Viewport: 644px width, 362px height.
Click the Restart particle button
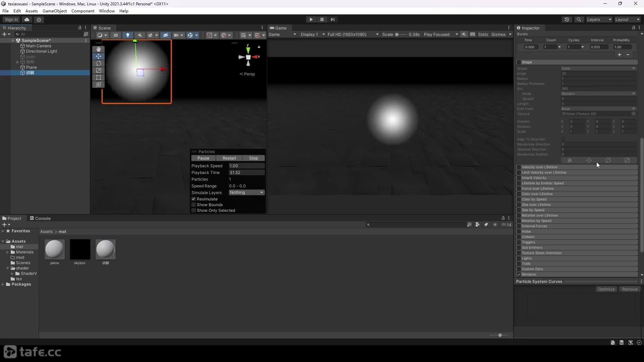click(229, 158)
